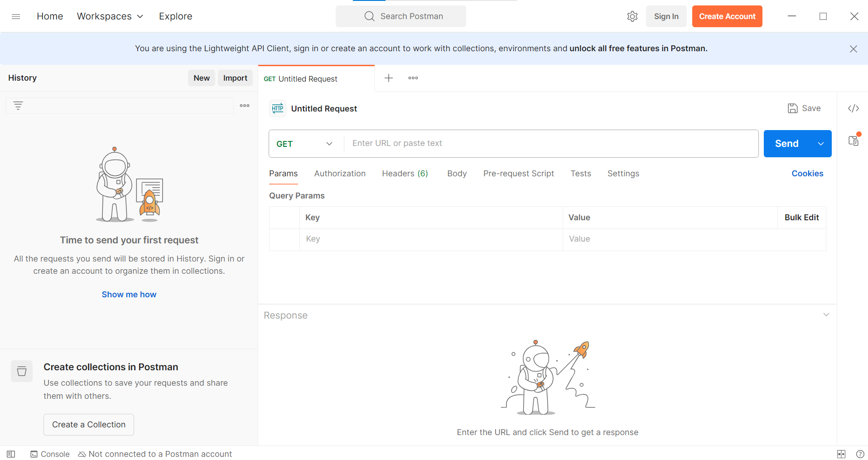The width and height of the screenshot is (868, 460).
Task: Open the help question mark icon
Action: pyautogui.click(x=860, y=454)
